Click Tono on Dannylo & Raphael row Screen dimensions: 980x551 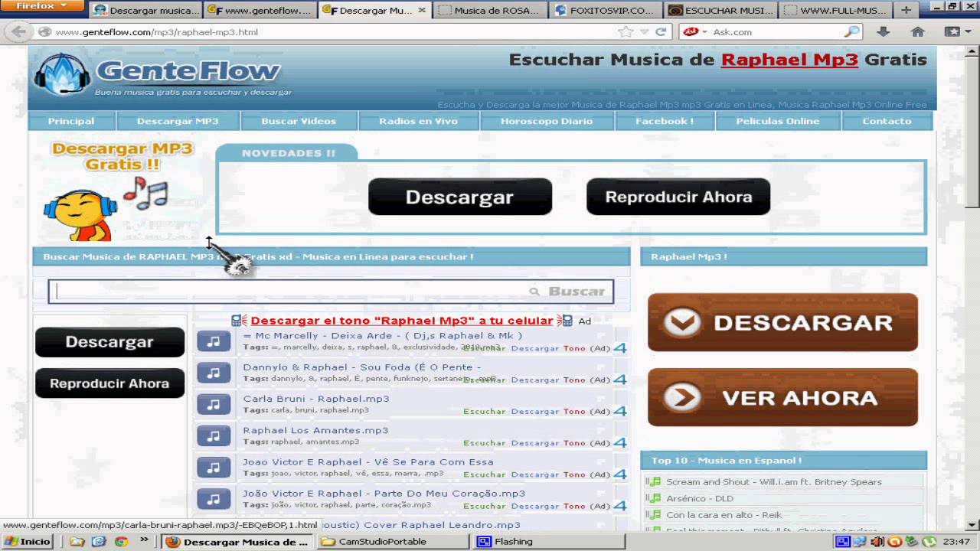coord(574,380)
